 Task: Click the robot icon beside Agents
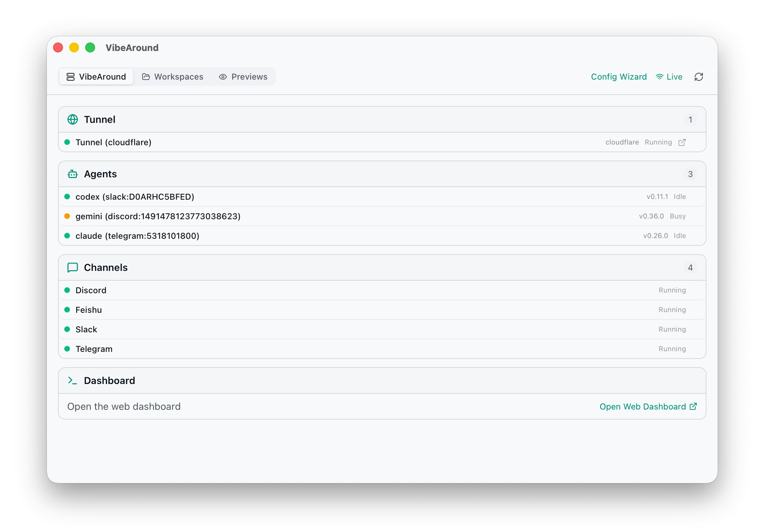(73, 174)
